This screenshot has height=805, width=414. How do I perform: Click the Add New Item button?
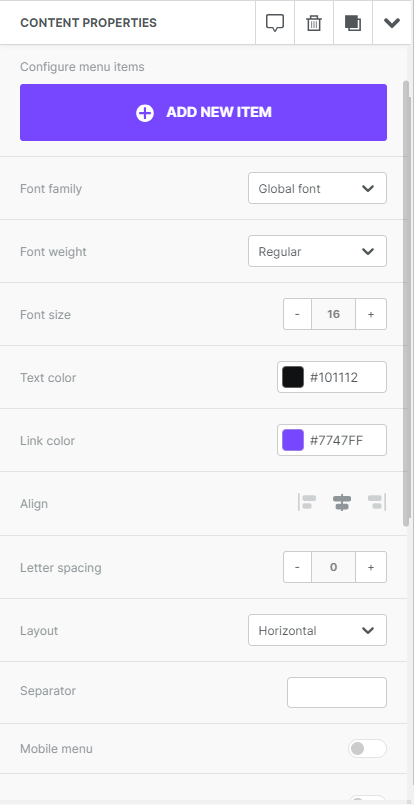coord(203,112)
